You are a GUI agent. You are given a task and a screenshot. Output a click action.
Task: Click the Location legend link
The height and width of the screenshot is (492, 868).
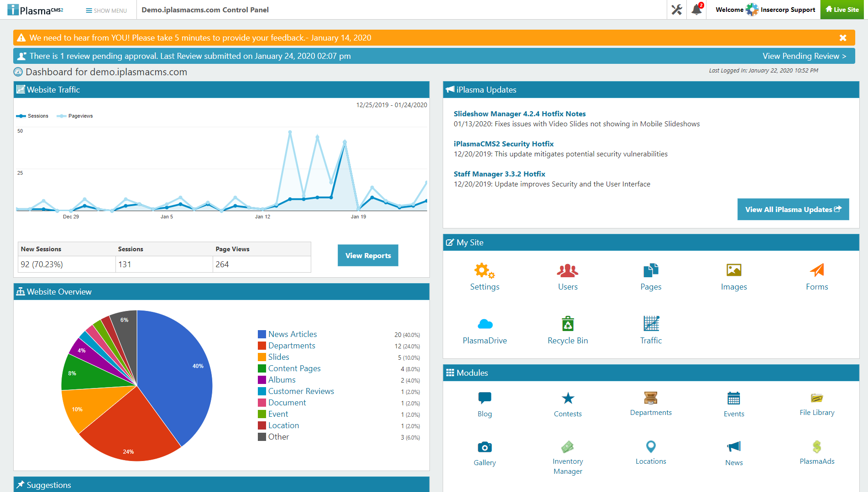(283, 425)
